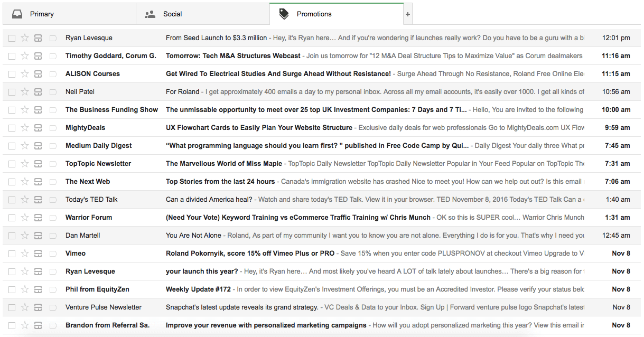Select Medium Daily Digest email checkbox

tap(12, 146)
